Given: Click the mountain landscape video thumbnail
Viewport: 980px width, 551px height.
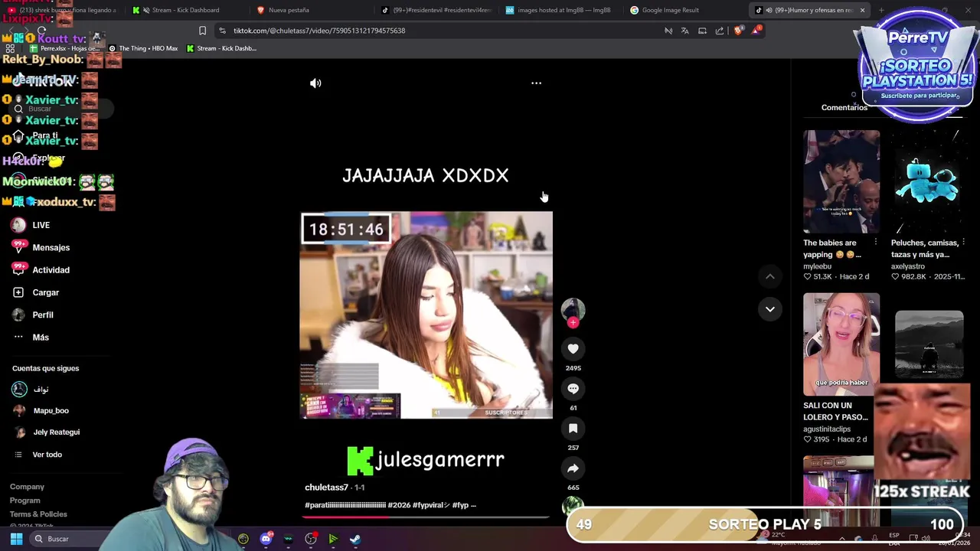Looking at the screenshot, I should [929, 344].
